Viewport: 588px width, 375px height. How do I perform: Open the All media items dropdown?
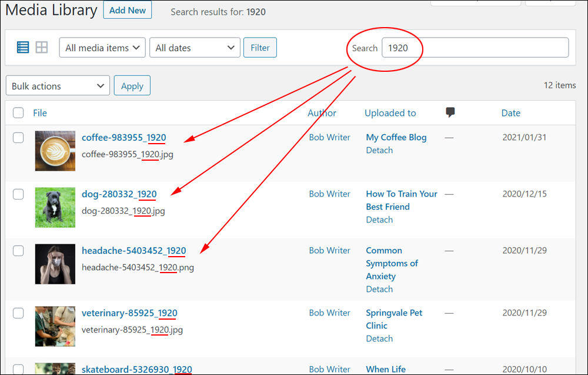[102, 48]
